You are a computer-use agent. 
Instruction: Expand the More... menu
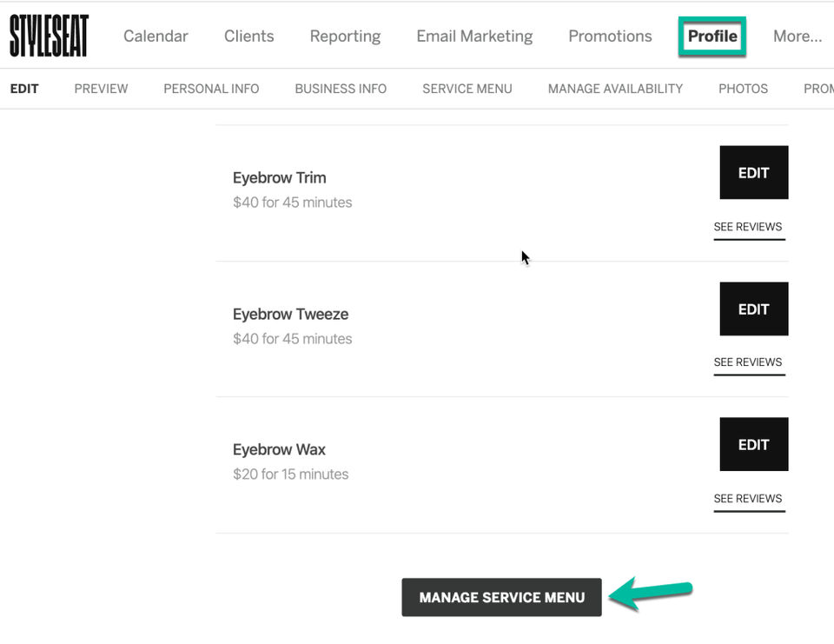(797, 37)
